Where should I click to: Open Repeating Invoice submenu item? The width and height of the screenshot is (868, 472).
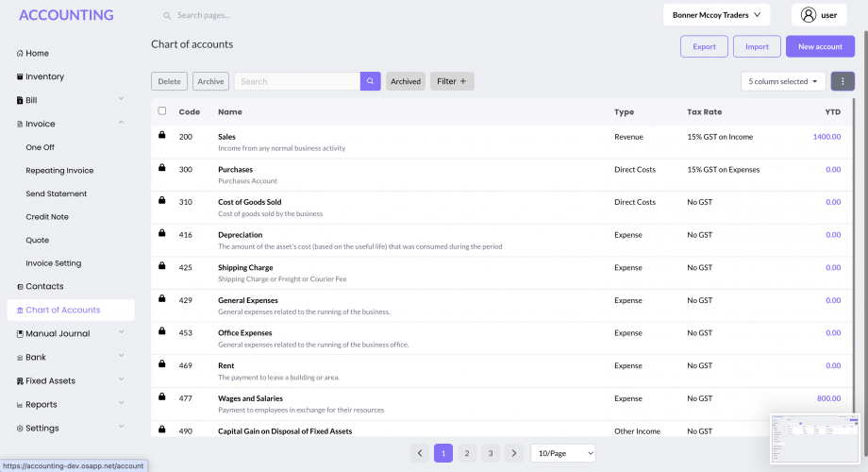click(59, 171)
